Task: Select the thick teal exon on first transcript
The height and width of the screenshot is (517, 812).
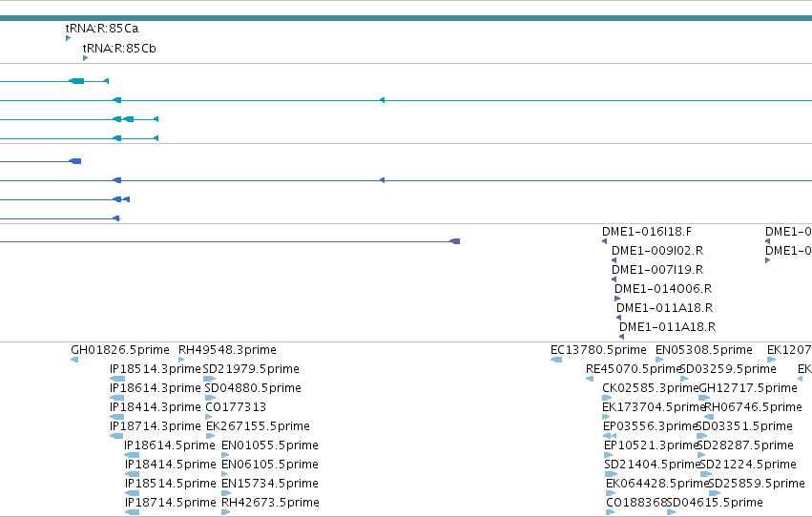Action: pyautogui.click(x=76, y=81)
